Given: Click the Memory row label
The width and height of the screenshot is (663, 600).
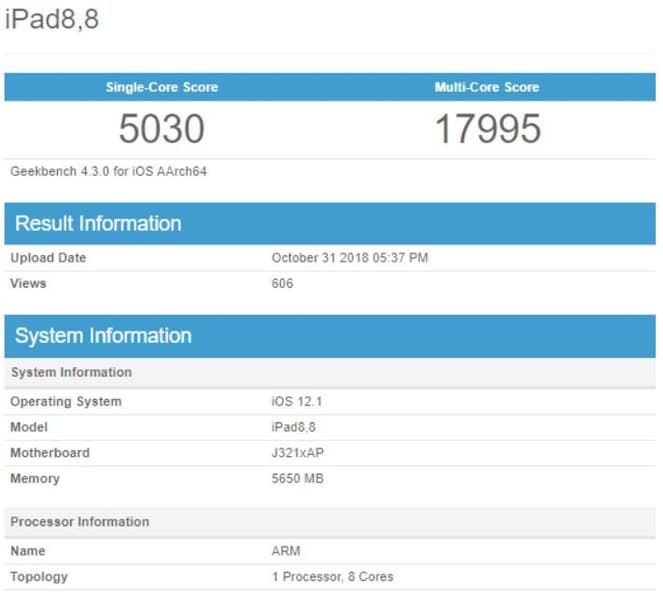Looking at the screenshot, I should click(x=35, y=479).
